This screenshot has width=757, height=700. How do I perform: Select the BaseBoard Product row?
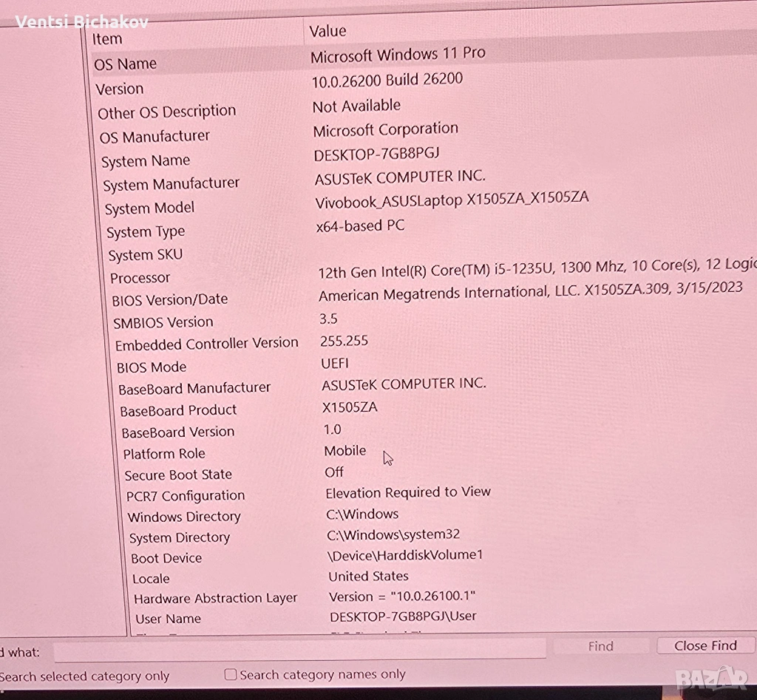(178, 410)
